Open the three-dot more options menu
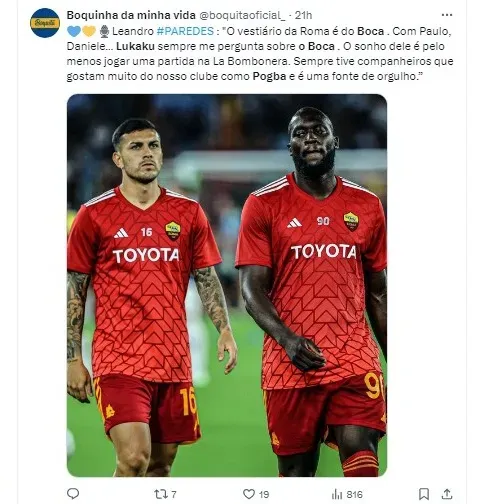482x504 pixels. click(447, 15)
